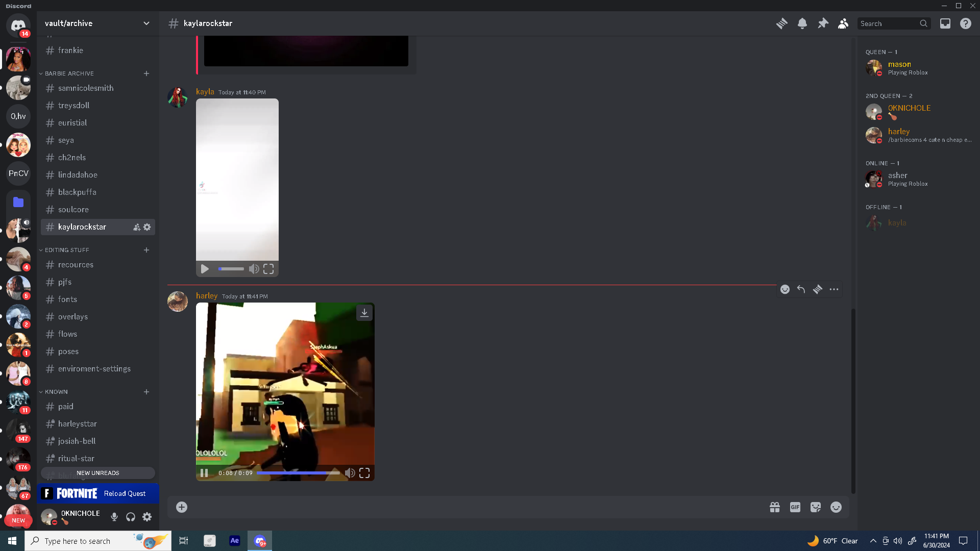Mute harley's video volume

[350, 473]
